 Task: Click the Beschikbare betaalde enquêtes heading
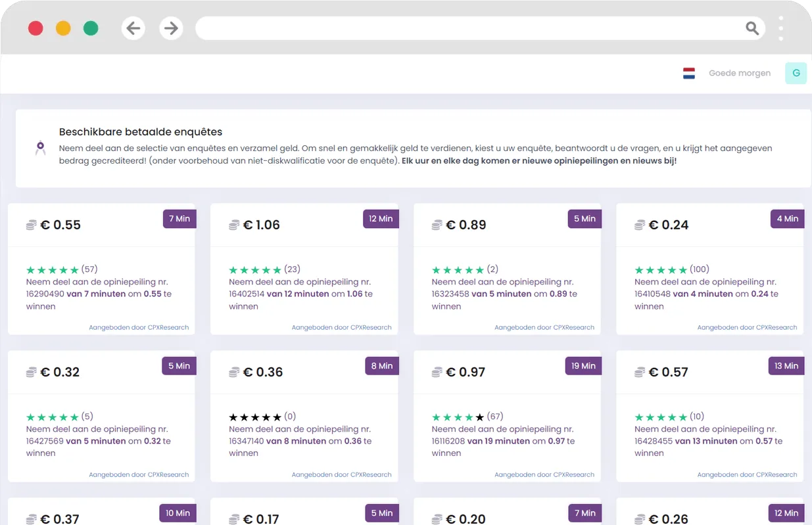141,132
